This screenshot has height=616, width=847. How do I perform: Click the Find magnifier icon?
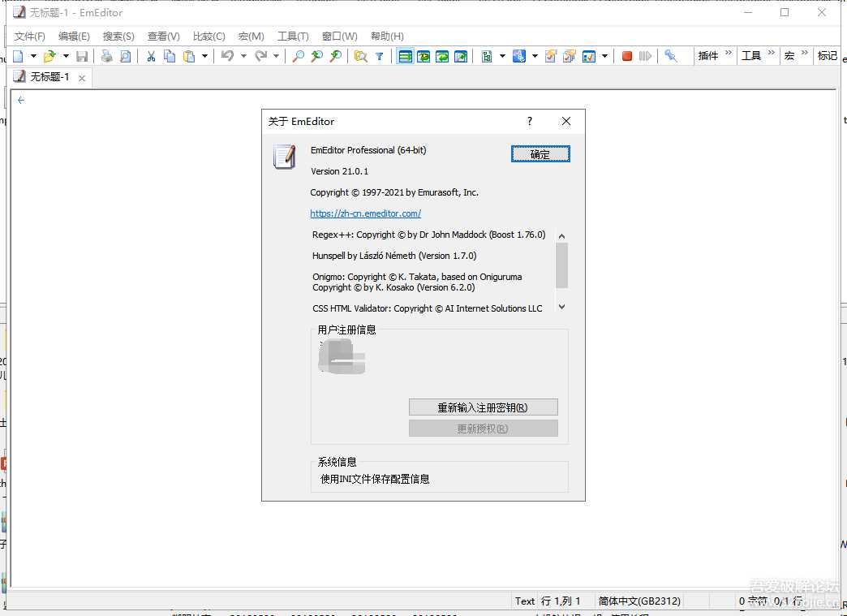tap(298, 56)
